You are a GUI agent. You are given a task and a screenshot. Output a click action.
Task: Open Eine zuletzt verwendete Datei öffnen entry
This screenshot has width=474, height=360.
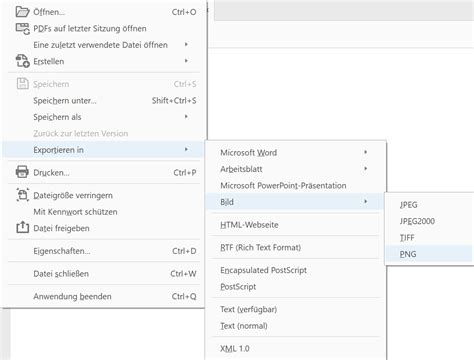[x=104, y=45]
